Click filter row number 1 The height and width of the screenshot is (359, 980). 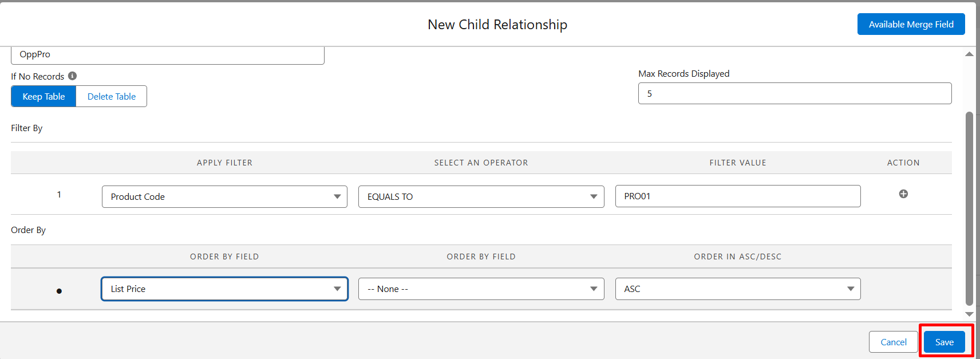[x=59, y=195]
